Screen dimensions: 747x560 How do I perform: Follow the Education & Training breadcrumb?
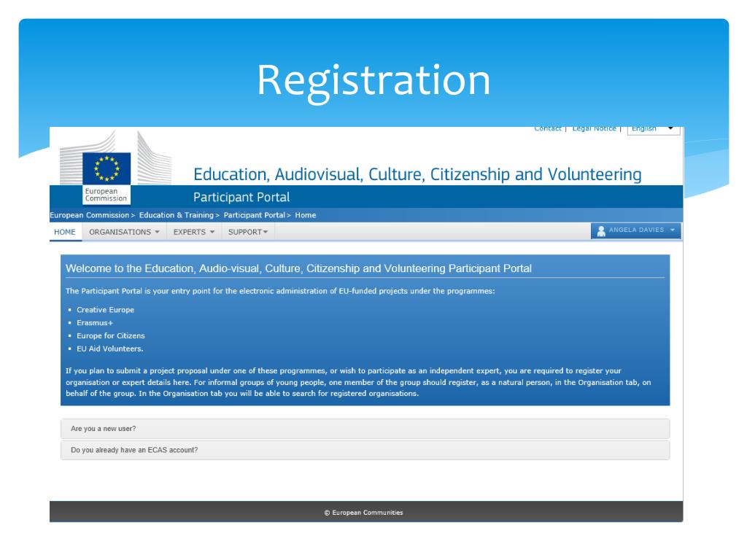pos(177,215)
